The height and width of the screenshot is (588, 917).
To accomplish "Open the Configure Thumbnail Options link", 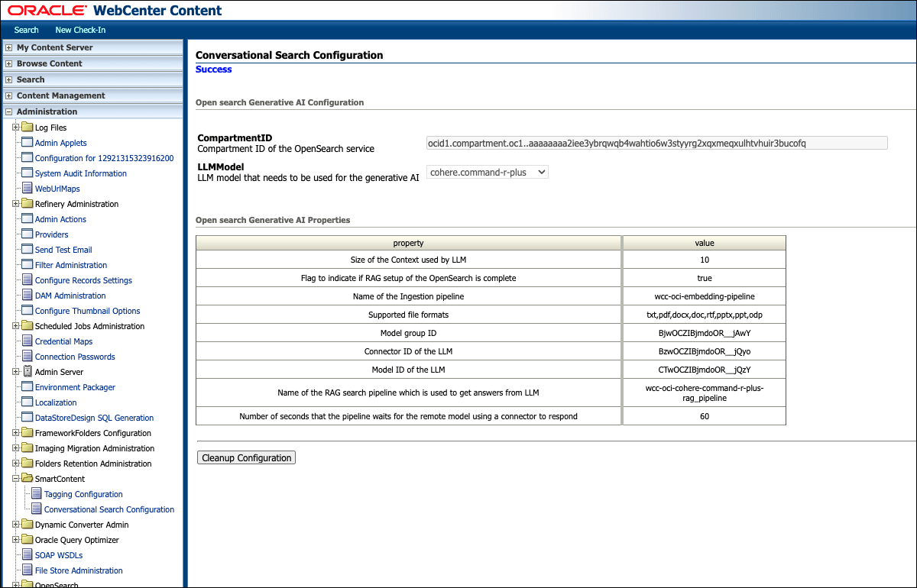I will point(88,311).
